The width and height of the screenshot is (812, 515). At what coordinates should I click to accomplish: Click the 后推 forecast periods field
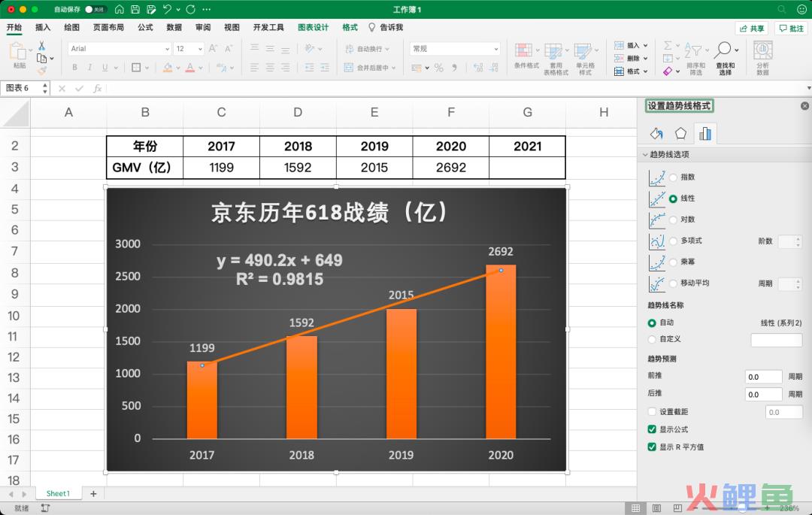click(x=763, y=395)
